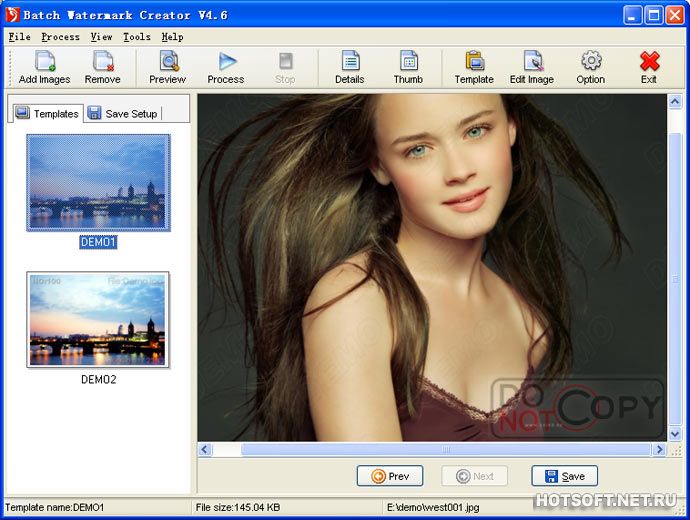Select the DEMO2 template thumbnail
The image size is (690, 520).
98,320
